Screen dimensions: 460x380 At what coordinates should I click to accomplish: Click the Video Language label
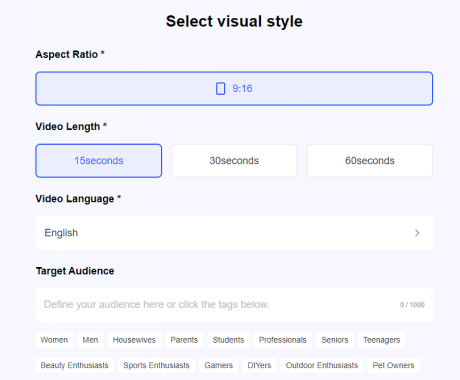click(78, 199)
